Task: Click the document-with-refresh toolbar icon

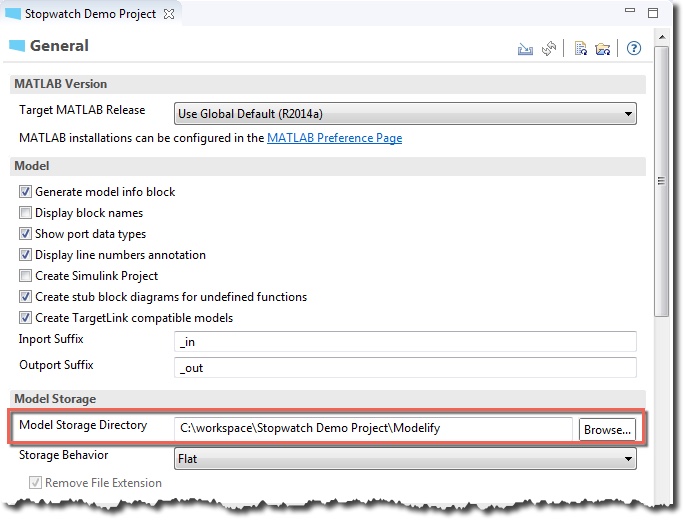Action: 581,48
